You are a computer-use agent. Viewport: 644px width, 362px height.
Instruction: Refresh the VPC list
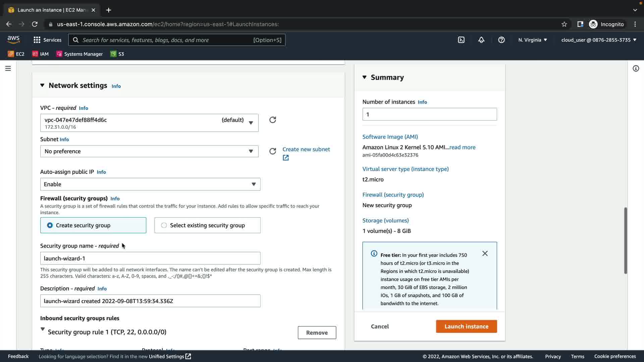click(273, 120)
